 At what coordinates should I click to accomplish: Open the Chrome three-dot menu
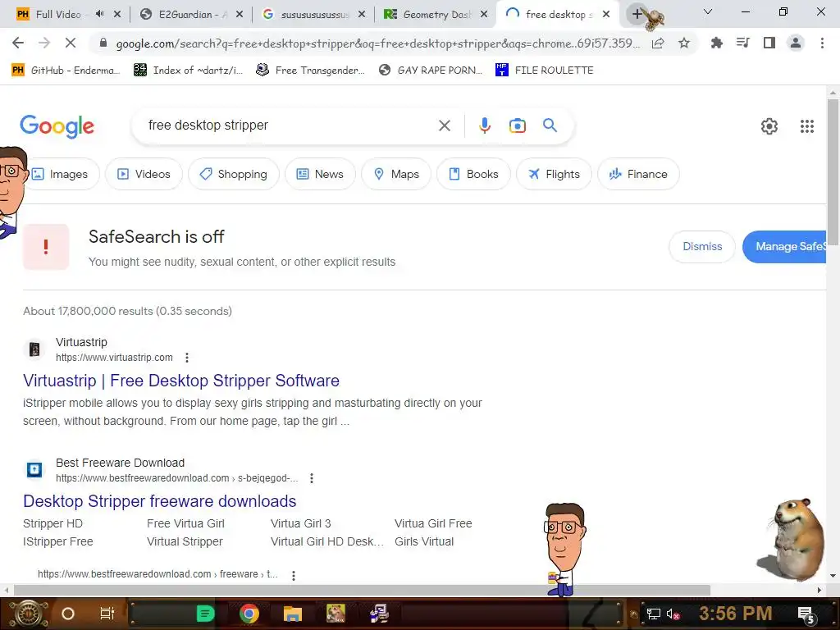pos(822,43)
